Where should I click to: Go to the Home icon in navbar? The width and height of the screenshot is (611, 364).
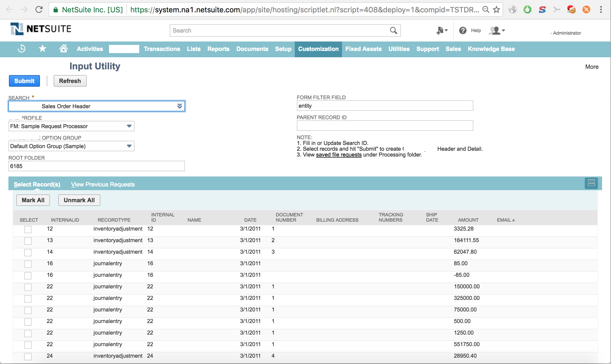click(x=63, y=49)
